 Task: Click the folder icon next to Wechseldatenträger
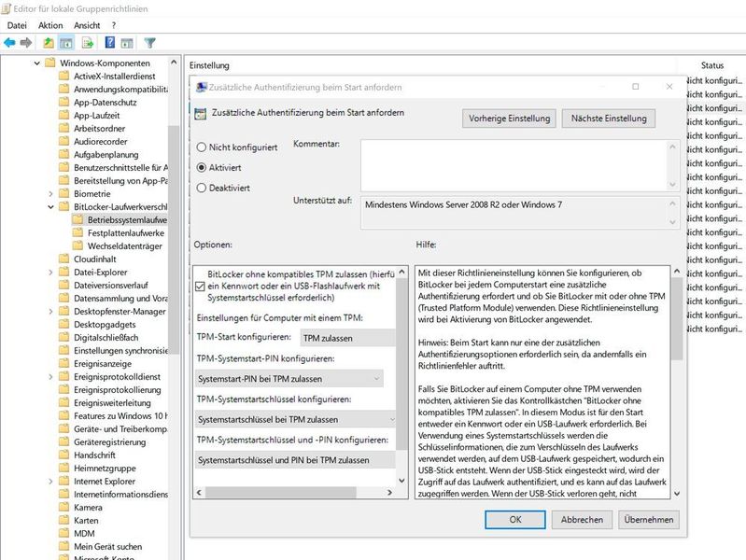pyautogui.click(x=78, y=245)
